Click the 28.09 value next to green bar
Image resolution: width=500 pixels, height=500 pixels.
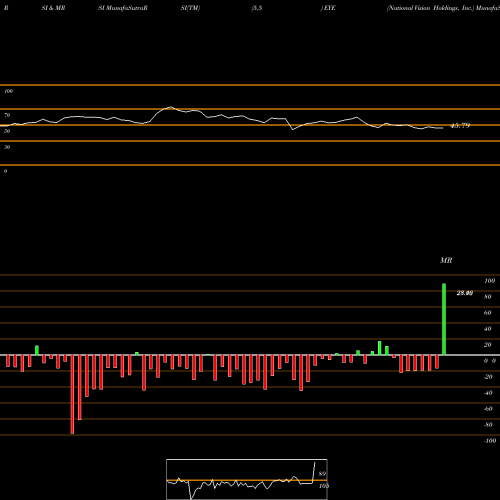tap(465, 293)
